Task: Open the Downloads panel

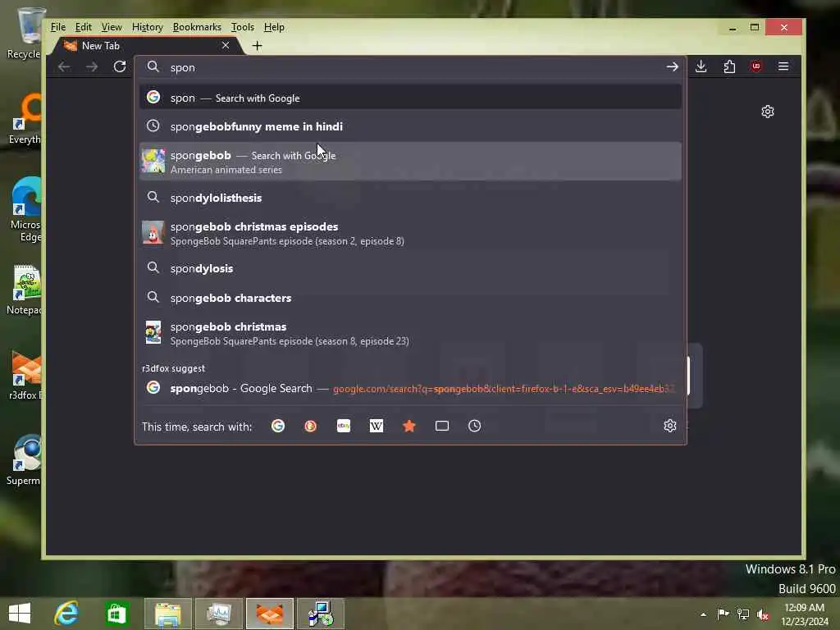Action: point(701,66)
